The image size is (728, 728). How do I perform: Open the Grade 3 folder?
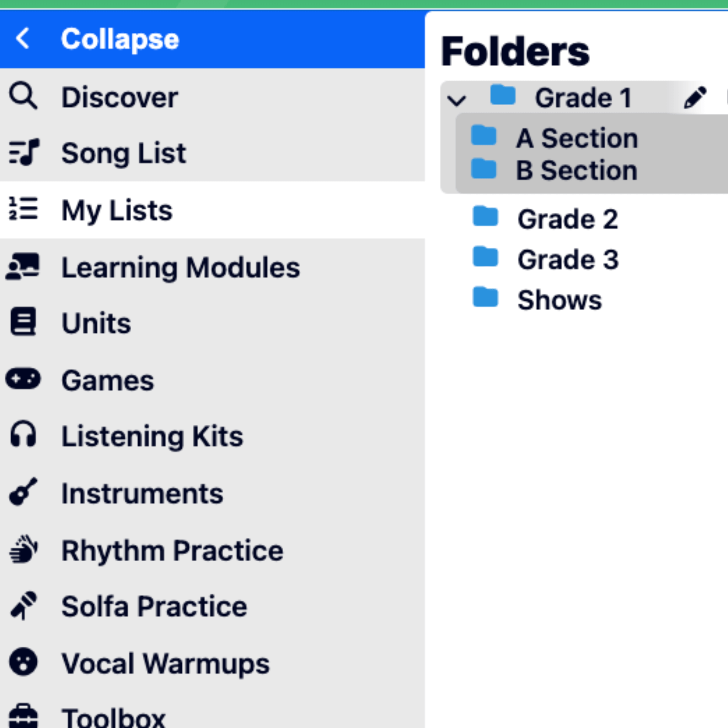567,259
